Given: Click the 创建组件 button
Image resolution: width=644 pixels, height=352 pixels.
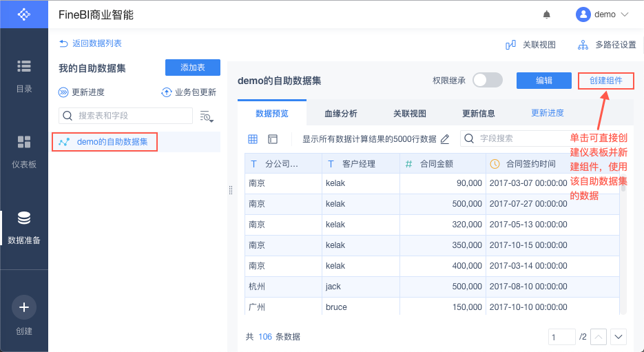Looking at the screenshot, I should pyautogui.click(x=606, y=81).
